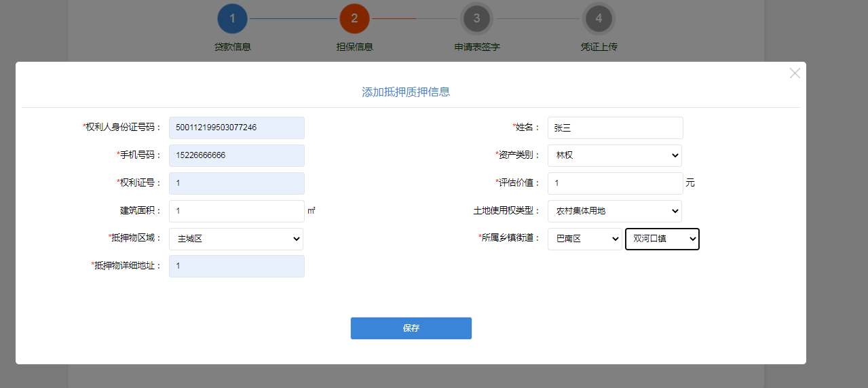Expand the 土地使用权类型 dropdown
The height and width of the screenshot is (388, 868).
(x=615, y=211)
